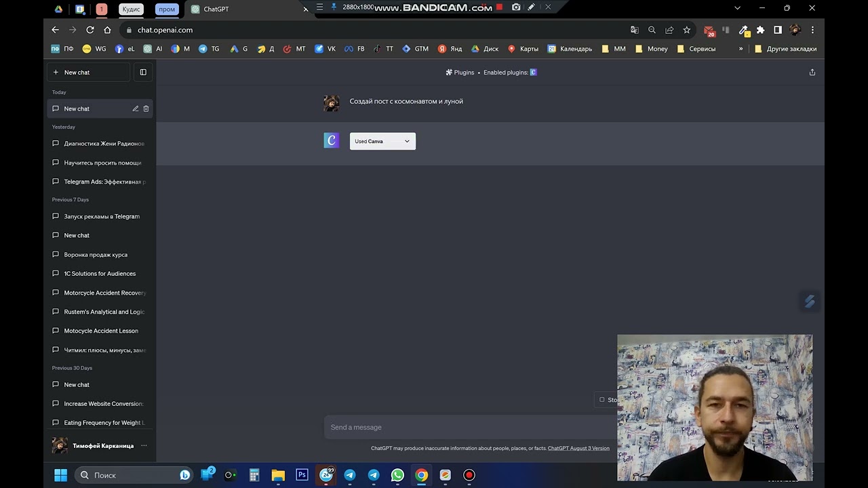Image resolution: width=868 pixels, height=488 pixels.
Task: Open the TG bookmark
Action: 209,49
